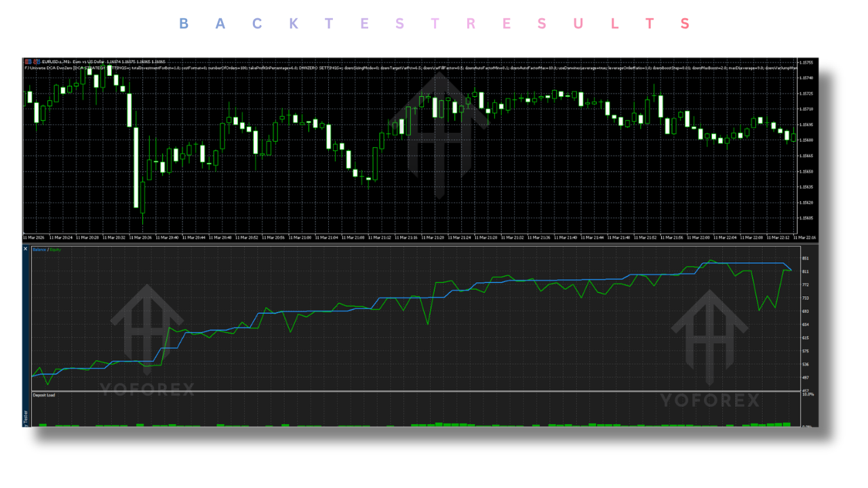The width and height of the screenshot is (868, 488).
Task: Click equity scale value 575
Action: point(806,351)
